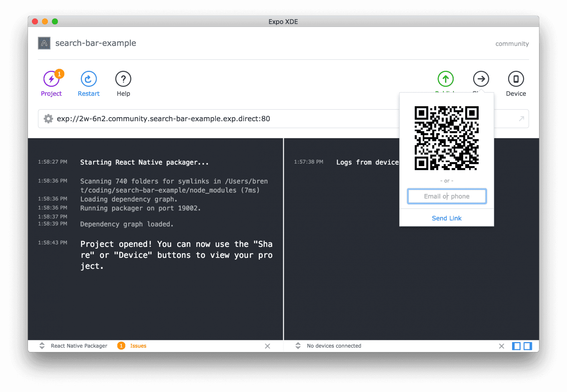
Task: Click the faded arrow icon in the URL bar
Action: coord(521,119)
